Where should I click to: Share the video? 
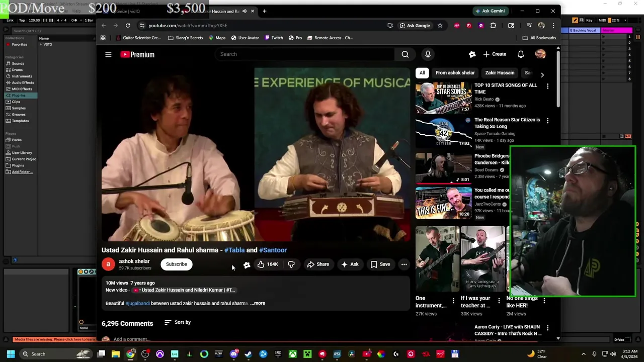click(318, 264)
